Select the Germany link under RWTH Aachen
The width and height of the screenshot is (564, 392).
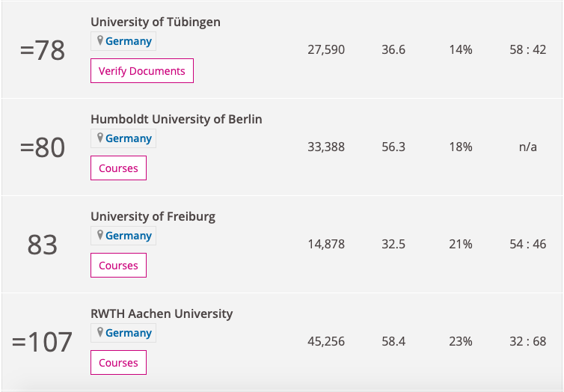coord(129,333)
